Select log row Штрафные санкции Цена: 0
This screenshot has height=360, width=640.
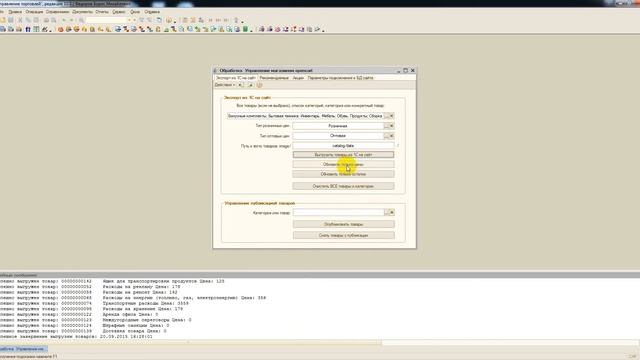(x=84, y=326)
